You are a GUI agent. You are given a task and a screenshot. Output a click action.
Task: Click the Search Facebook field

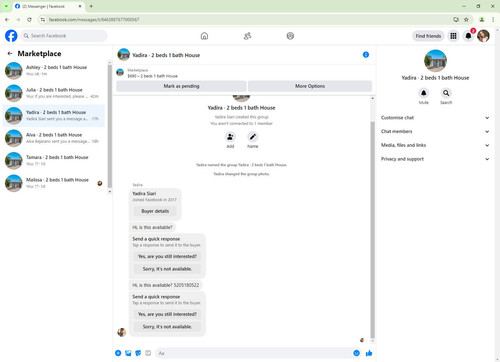pos(64,36)
